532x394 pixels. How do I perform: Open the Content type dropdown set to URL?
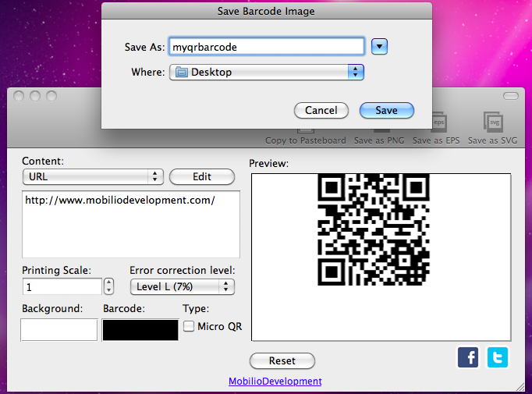coord(93,177)
